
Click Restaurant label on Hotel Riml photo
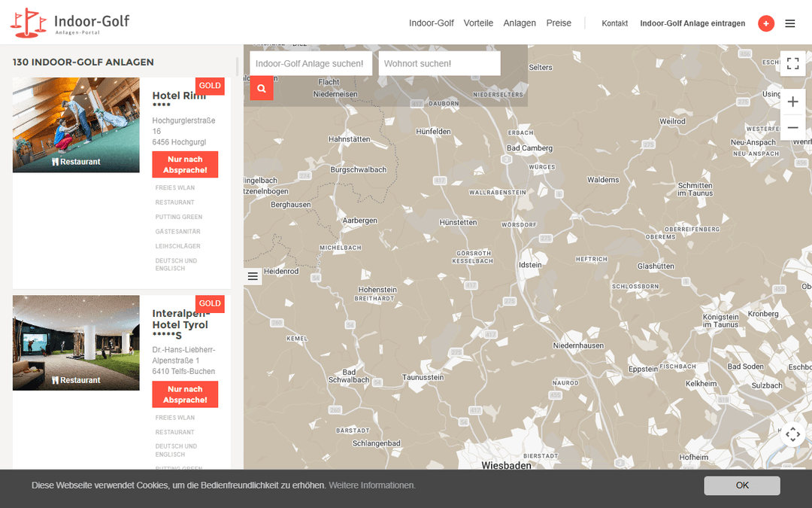coord(76,162)
